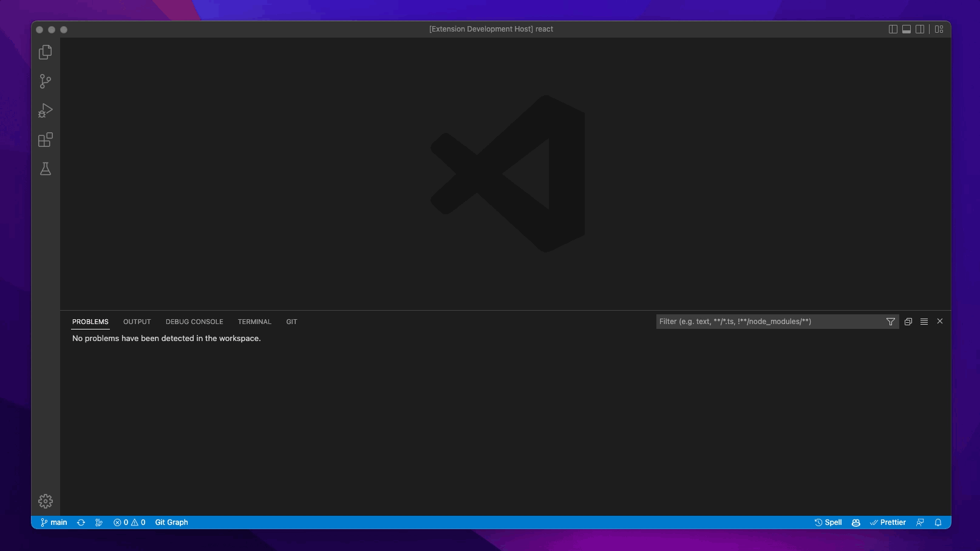Open the errors and warnings count indicator
The width and height of the screenshot is (980, 551).
pyautogui.click(x=129, y=522)
